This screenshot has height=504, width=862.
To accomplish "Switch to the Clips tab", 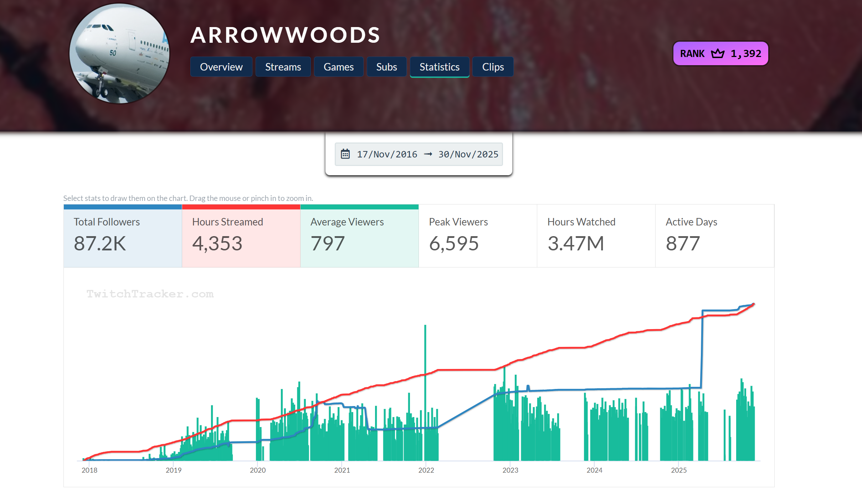I will (x=493, y=67).
